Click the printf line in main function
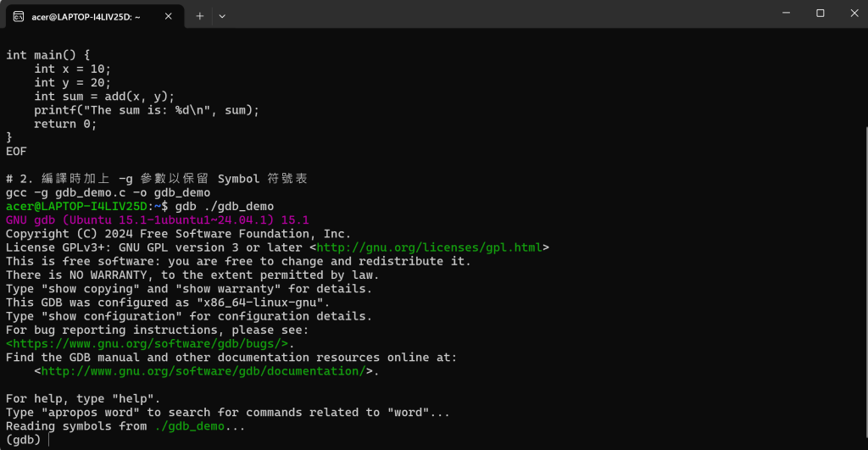This screenshot has width=868, height=450. pos(147,110)
